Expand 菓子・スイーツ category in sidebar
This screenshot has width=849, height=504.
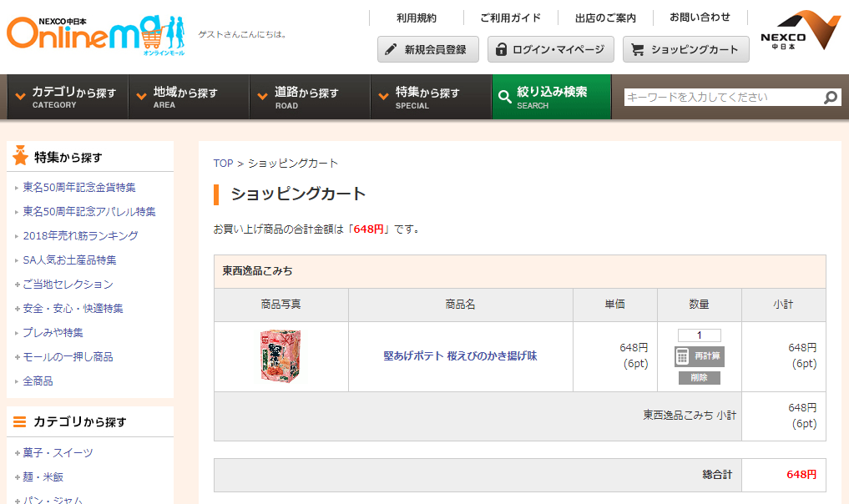[58, 453]
